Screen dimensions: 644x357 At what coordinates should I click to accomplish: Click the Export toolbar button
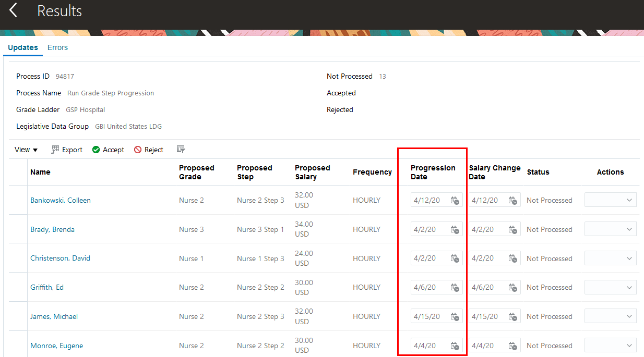click(x=67, y=150)
